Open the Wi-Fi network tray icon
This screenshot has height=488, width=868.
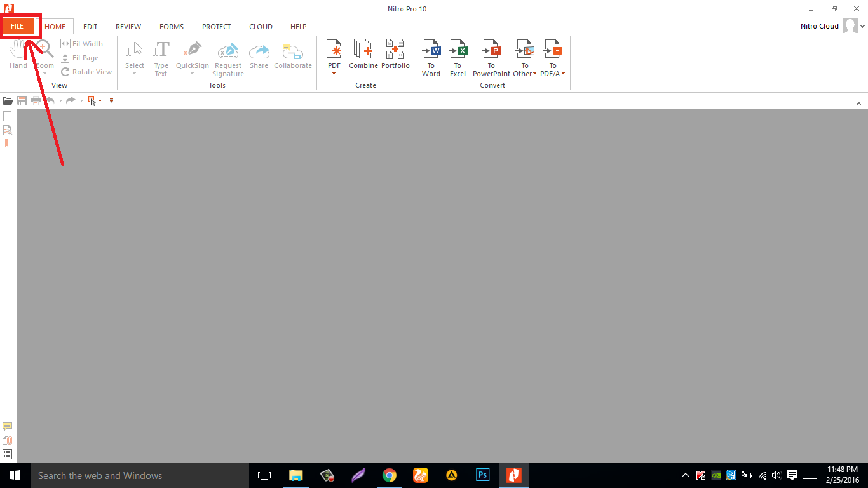[762, 475]
